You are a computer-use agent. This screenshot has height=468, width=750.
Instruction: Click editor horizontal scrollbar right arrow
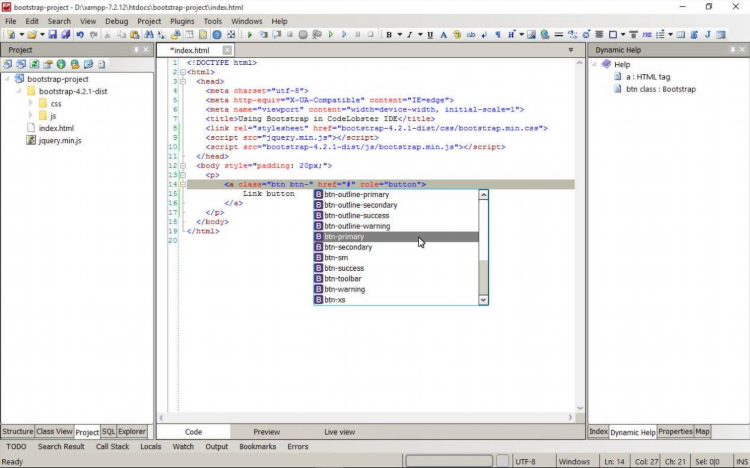570,417
